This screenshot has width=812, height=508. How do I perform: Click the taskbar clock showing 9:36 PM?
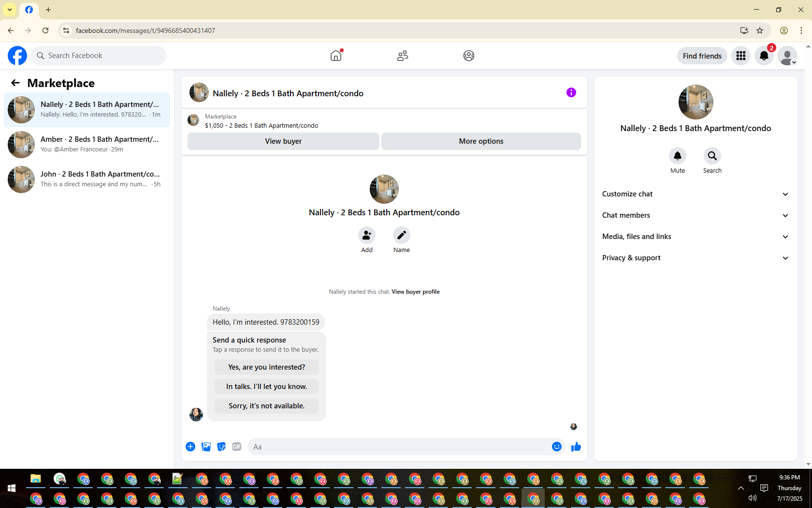[x=789, y=478]
